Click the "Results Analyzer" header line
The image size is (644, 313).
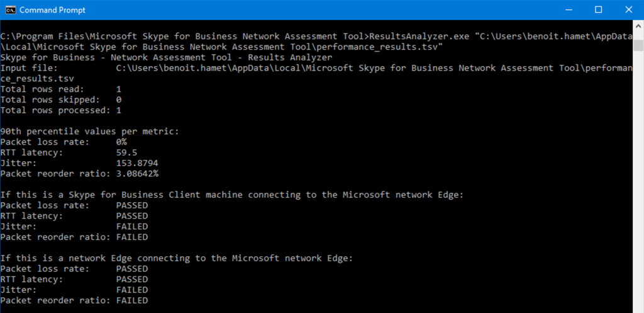tap(166, 57)
